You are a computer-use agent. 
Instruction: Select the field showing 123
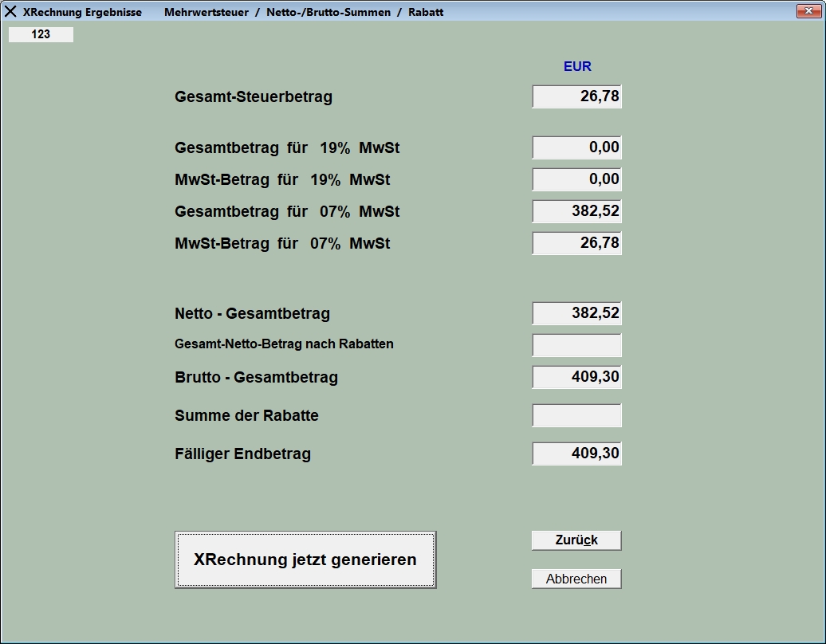pyautogui.click(x=41, y=34)
